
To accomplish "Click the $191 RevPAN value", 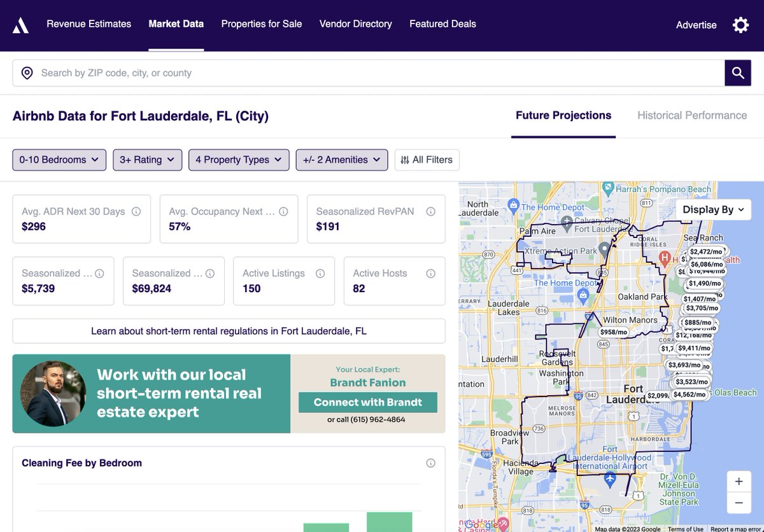I will 328,227.
